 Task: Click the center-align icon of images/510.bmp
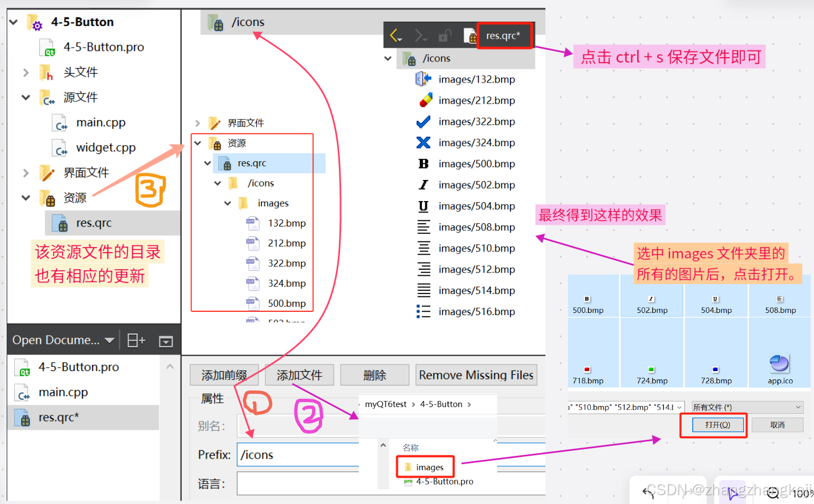pyautogui.click(x=424, y=248)
